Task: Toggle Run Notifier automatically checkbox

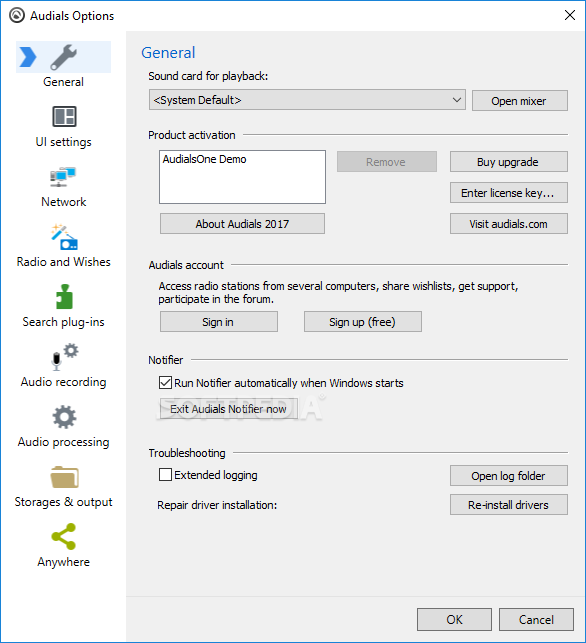Action: (x=165, y=383)
